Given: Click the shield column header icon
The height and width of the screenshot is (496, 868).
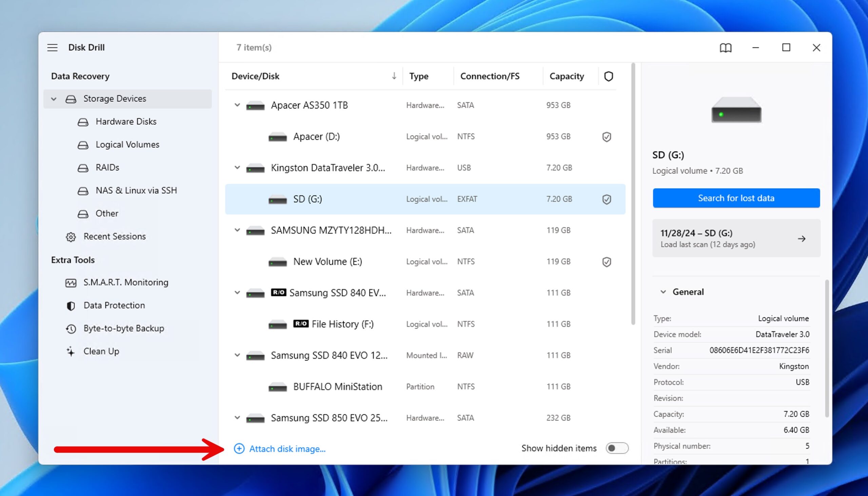Looking at the screenshot, I should pyautogui.click(x=609, y=76).
